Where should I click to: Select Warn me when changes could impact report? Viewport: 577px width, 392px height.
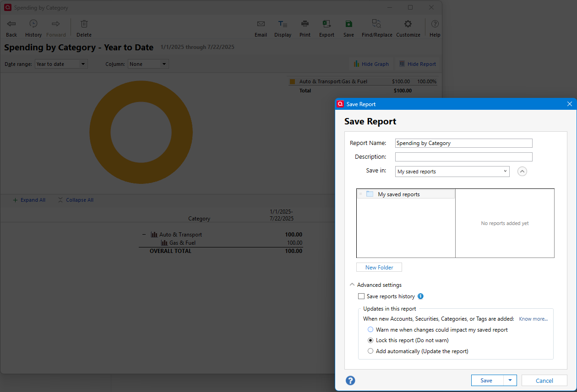point(370,329)
